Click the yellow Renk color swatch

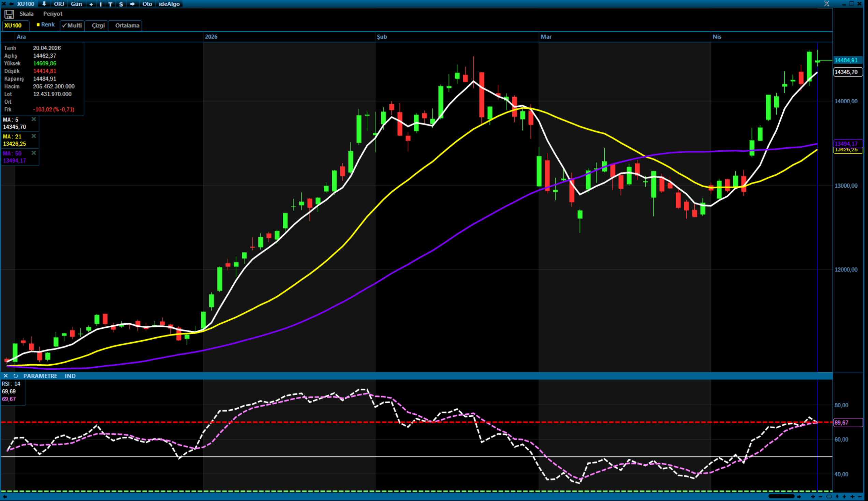(x=38, y=25)
